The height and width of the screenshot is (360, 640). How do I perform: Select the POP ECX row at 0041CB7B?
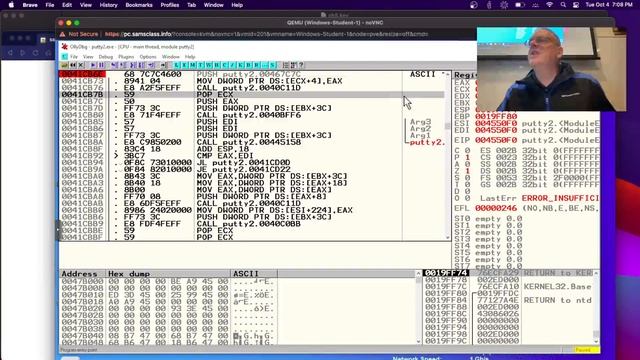pos(252,95)
